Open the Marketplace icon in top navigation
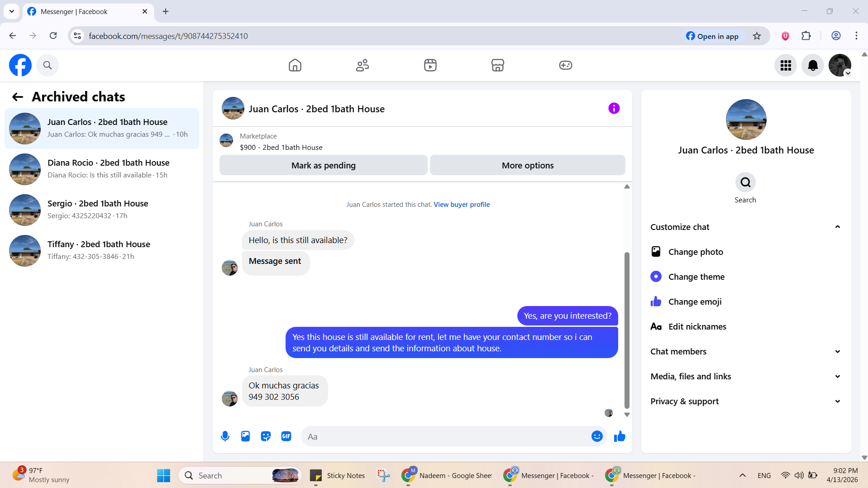Image resolution: width=868 pixels, height=488 pixels. pos(497,65)
